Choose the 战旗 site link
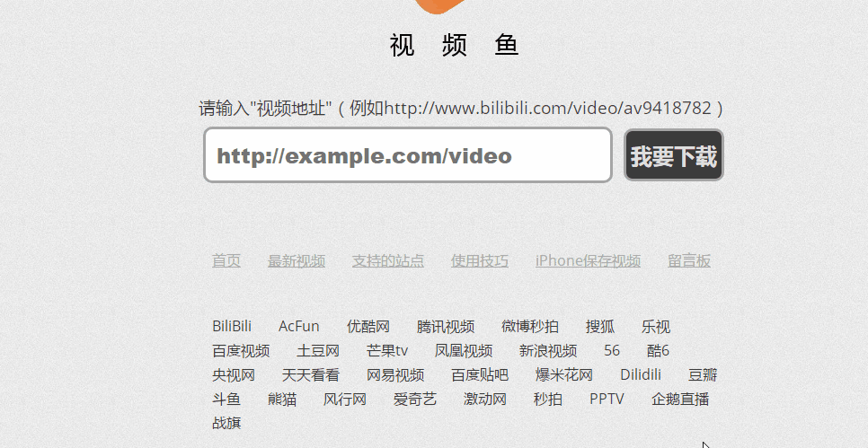The image size is (868, 448). point(226,423)
